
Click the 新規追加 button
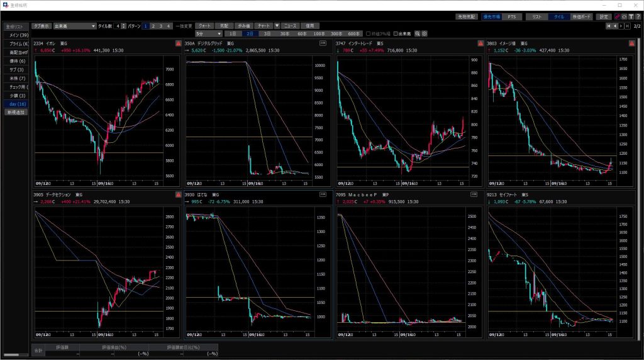15,111
